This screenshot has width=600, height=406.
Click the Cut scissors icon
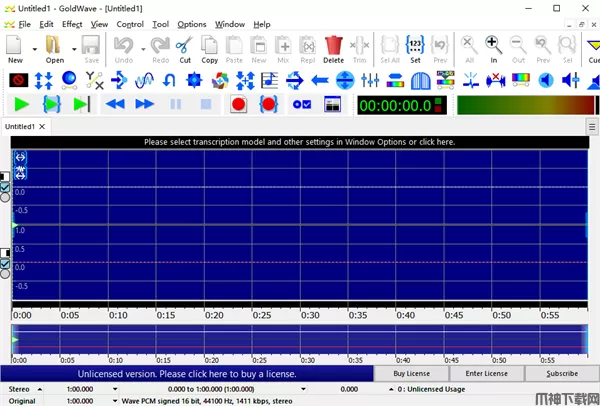(184, 45)
